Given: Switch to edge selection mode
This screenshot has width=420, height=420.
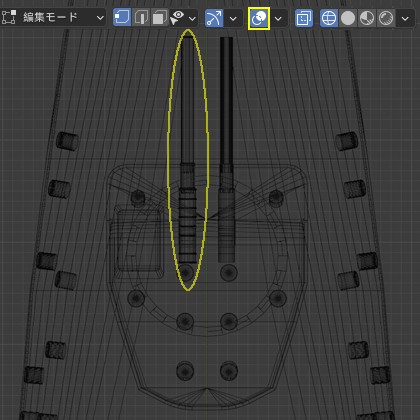Looking at the screenshot, I should point(141,18).
